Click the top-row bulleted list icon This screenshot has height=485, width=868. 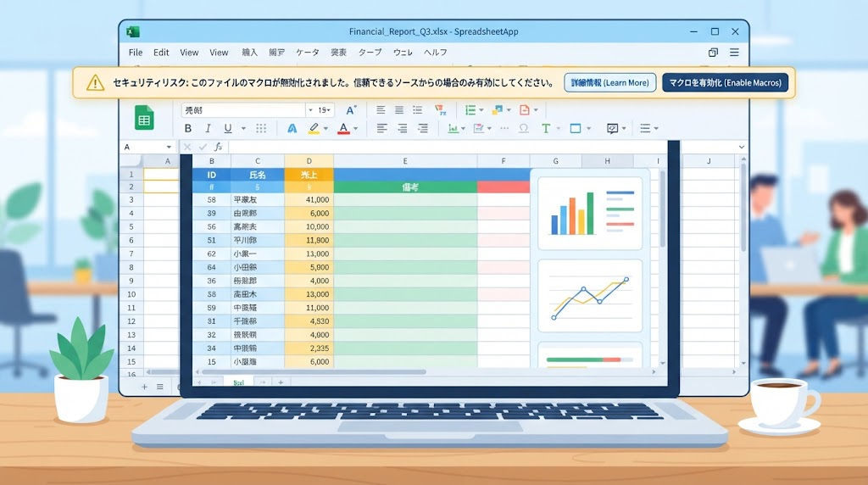click(x=417, y=109)
